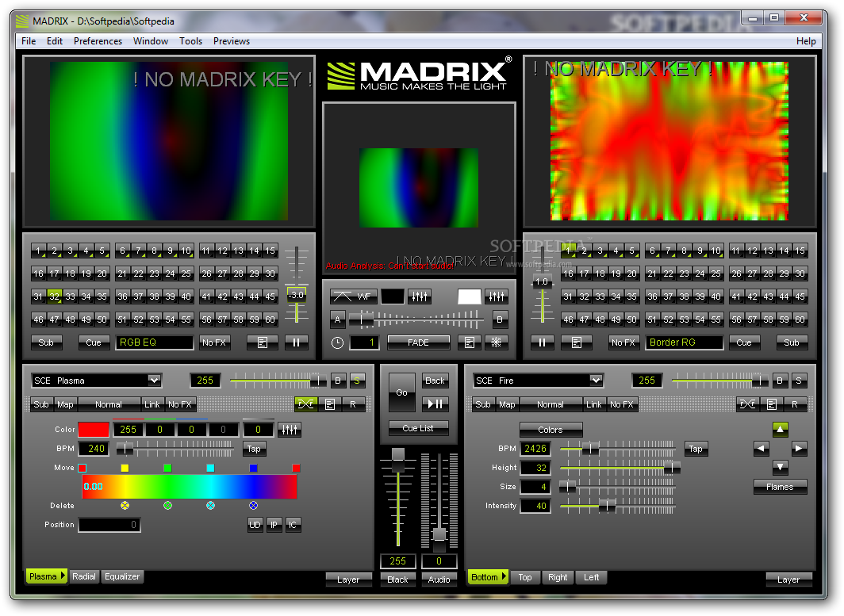Open color sliders icon beside Plasma color values
844x616 pixels.
coord(290,430)
